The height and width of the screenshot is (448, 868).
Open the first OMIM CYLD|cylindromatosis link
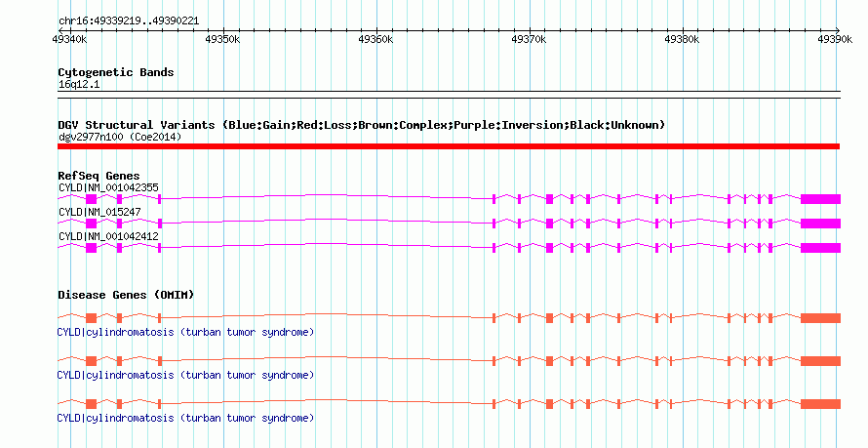click(185, 332)
